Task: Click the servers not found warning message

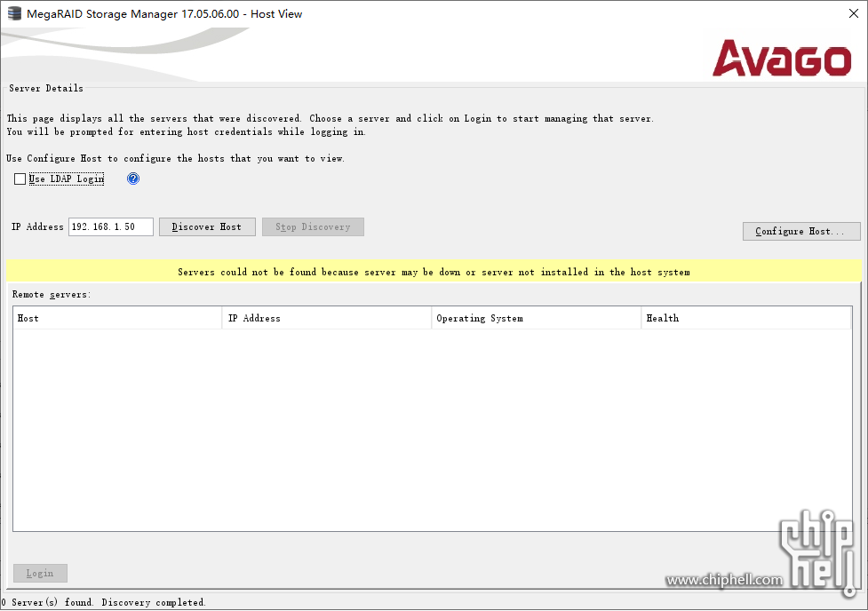Action: pos(434,272)
